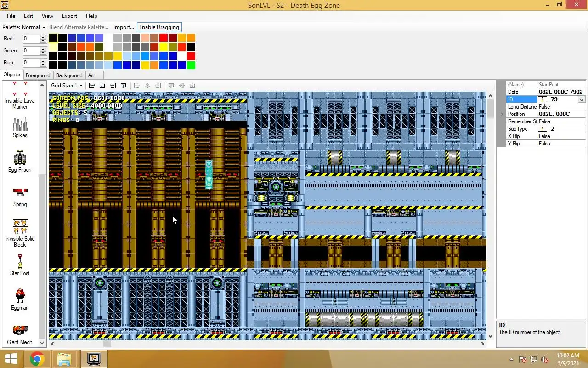Select the bright red palette swatch in top row
588x368 pixels.
click(x=164, y=38)
